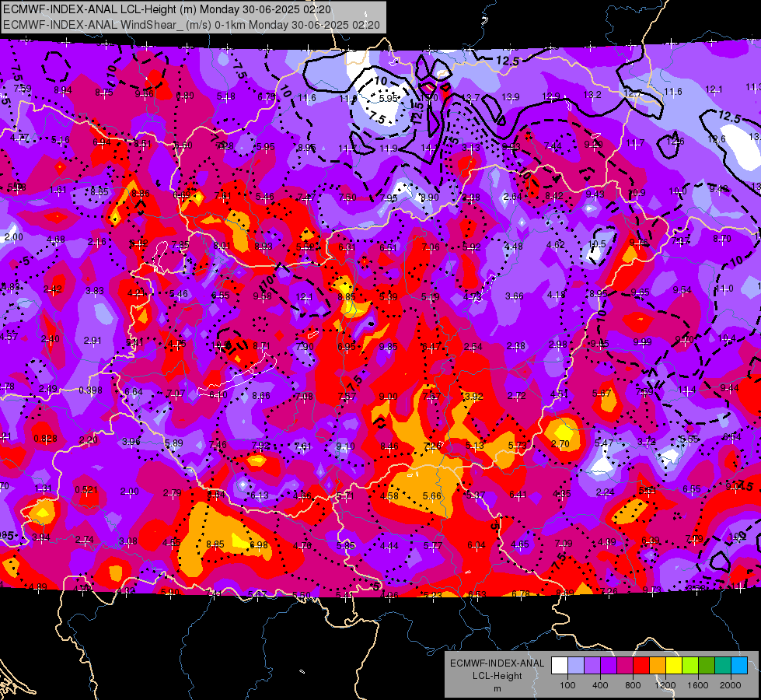Click the wind shear value 1.61
This screenshot has width=761, height=700.
click(x=58, y=190)
